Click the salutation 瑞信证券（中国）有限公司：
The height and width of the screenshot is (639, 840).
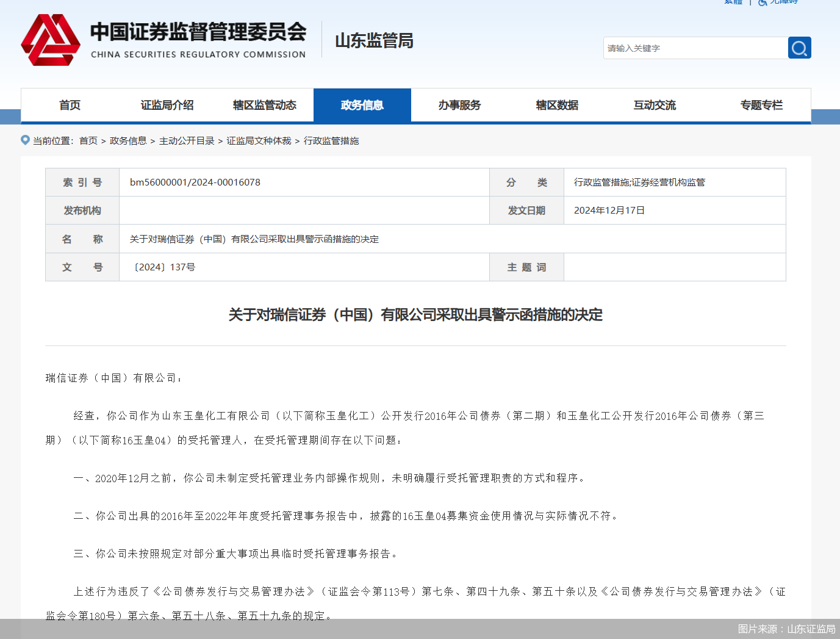click(x=113, y=378)
